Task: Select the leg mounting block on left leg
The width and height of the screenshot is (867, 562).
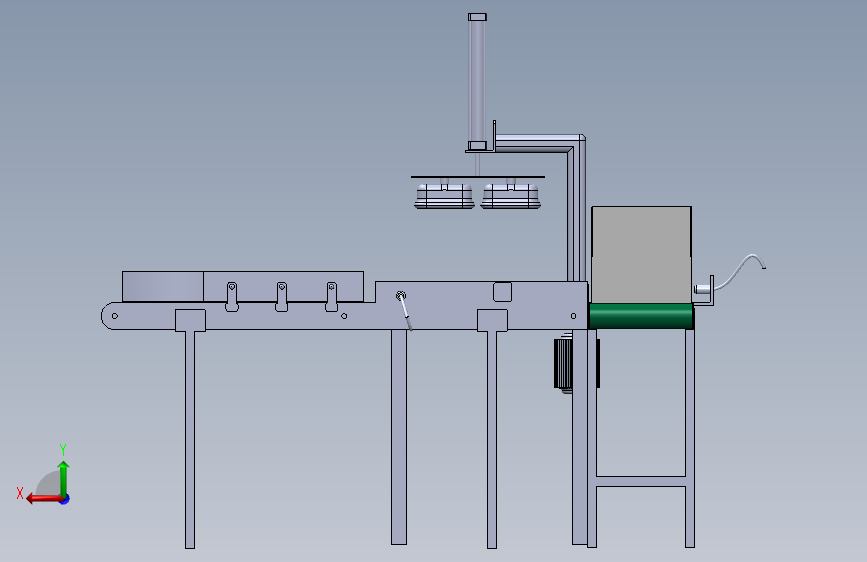Action: coord(190,321)
